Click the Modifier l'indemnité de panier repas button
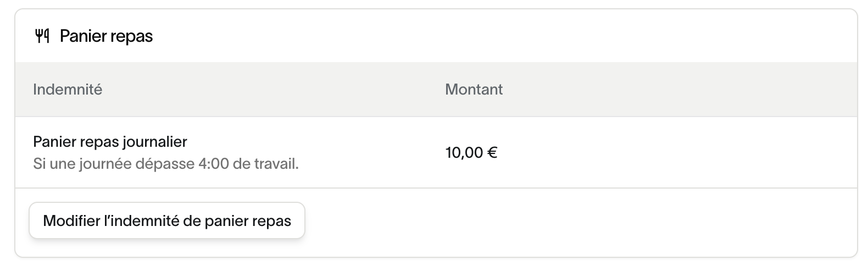Image resolution: width=868 pixels, height=265 pixels. pos(167,221)
